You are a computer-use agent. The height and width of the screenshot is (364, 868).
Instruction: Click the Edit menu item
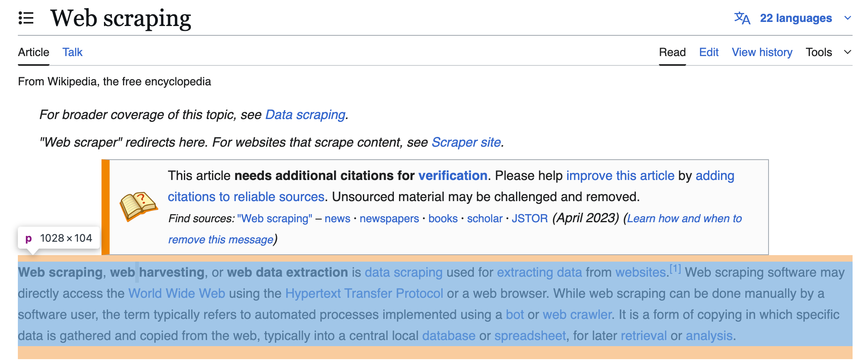coord(708,52)
